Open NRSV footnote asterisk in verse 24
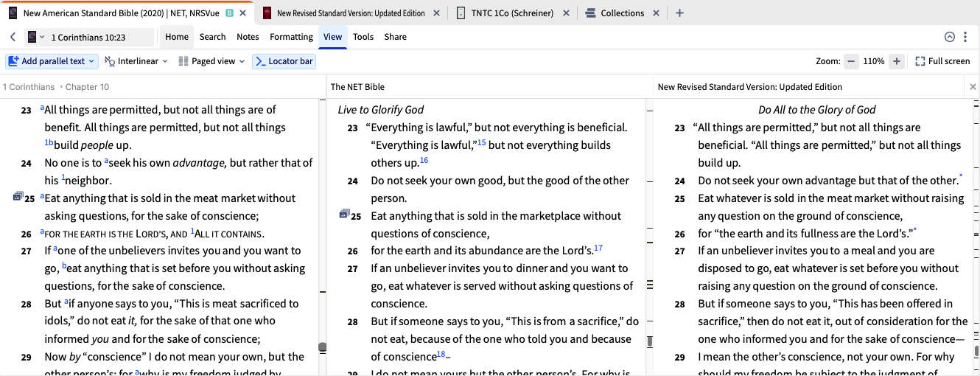Image resolution: width=980 pixels, height=376 pixels. coord(961,177)
